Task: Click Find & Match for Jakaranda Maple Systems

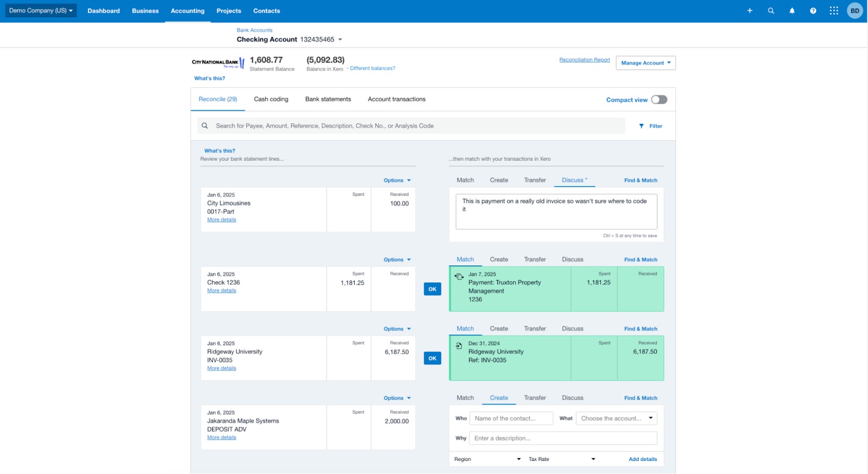Action: tap(641, 398)
